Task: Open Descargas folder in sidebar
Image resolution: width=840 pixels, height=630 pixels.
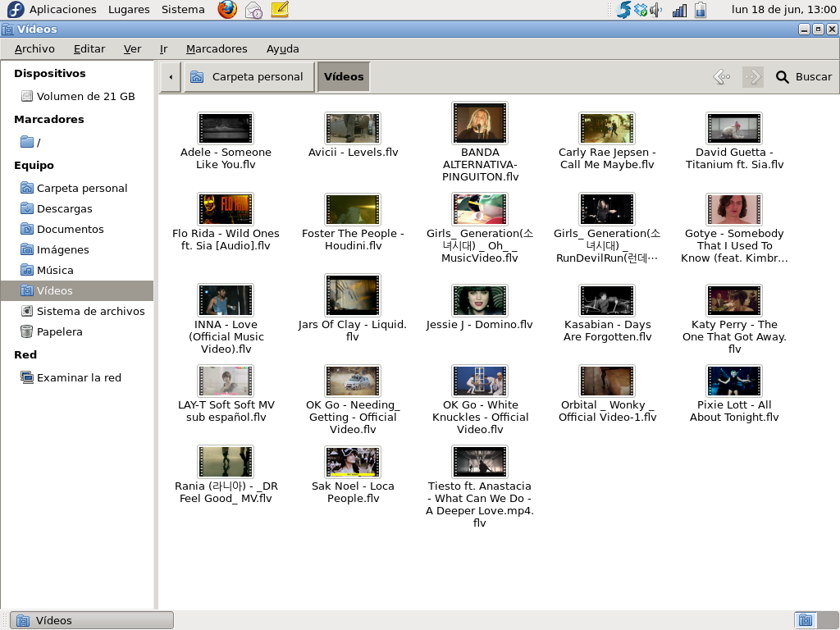Action: coord(57,209)
